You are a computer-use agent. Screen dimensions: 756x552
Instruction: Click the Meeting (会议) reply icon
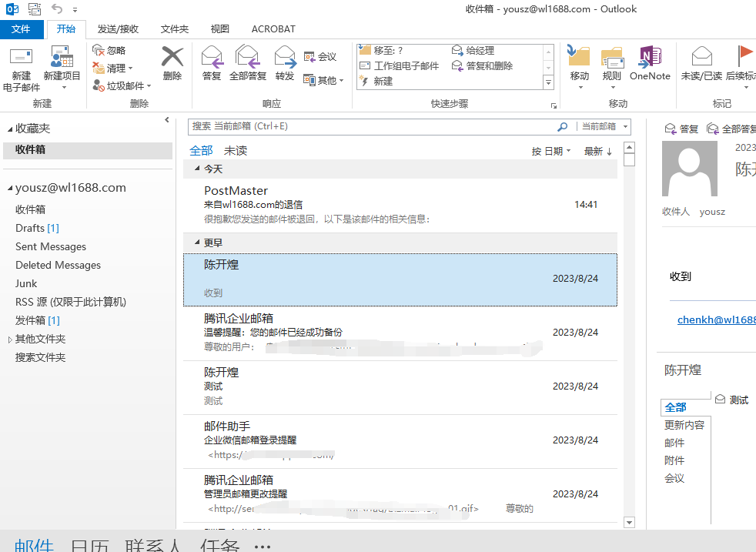click(309, 56)
